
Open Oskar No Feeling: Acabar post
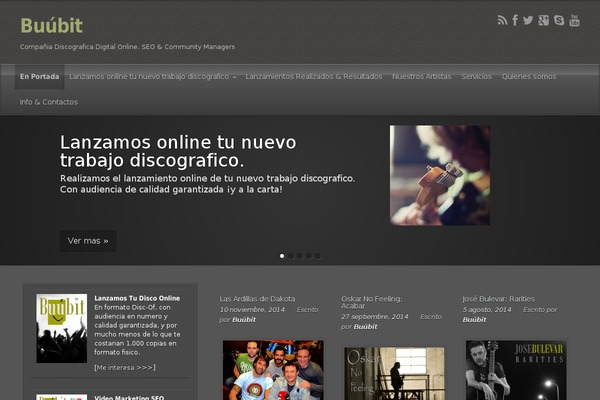point(372,302)
